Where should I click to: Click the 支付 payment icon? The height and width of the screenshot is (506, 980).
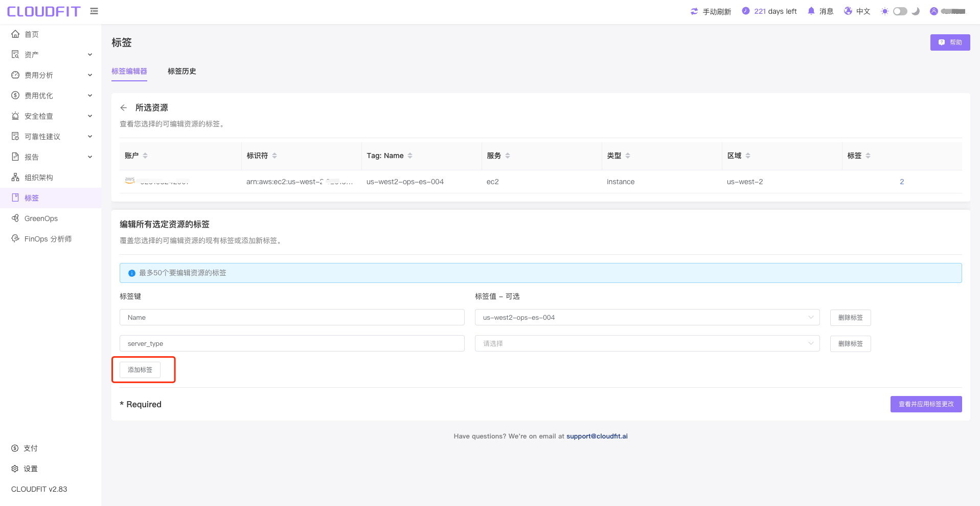[15, 448]
